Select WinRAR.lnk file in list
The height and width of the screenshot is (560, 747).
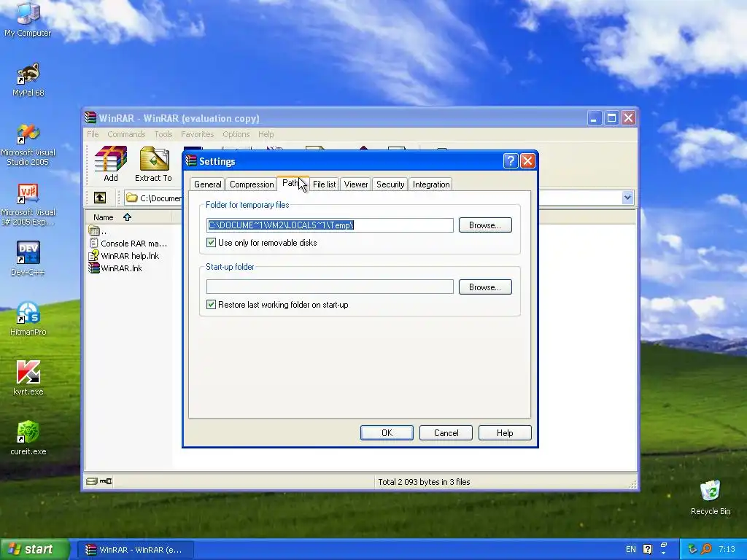pos(116,268)
